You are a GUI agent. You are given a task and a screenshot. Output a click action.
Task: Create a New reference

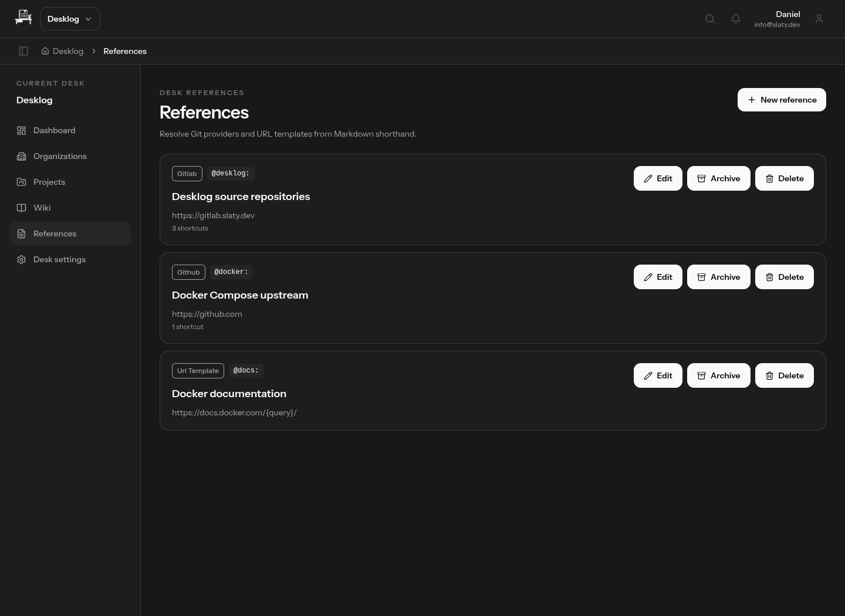pyautogui.click(x=782, y=100)
